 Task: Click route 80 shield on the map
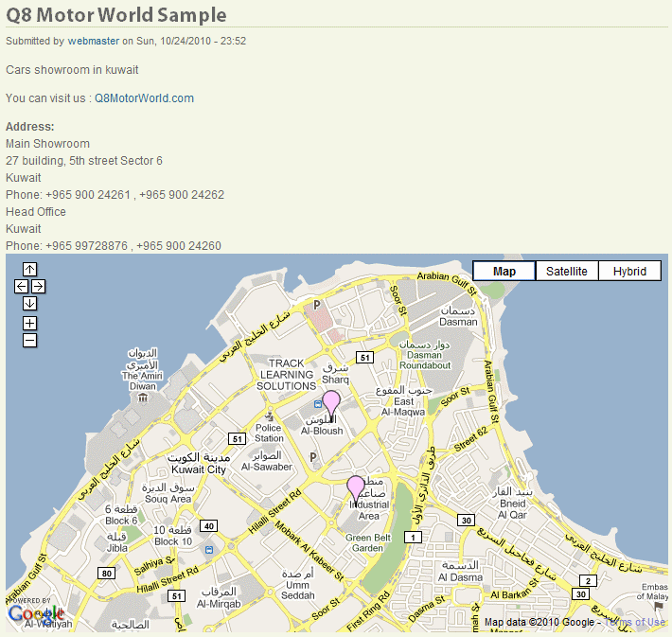(x=106, y=574)
